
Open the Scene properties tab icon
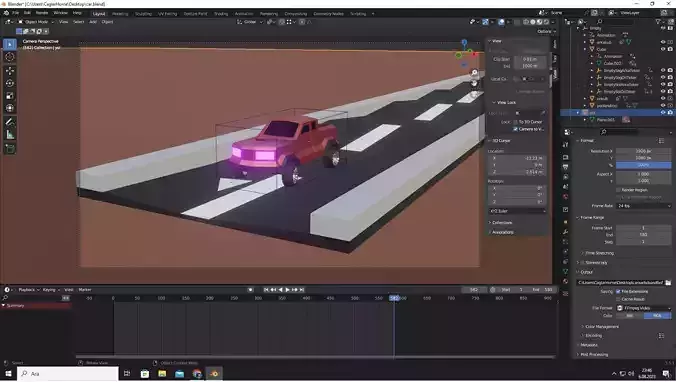pyautogui.click(x=566, y=187)
